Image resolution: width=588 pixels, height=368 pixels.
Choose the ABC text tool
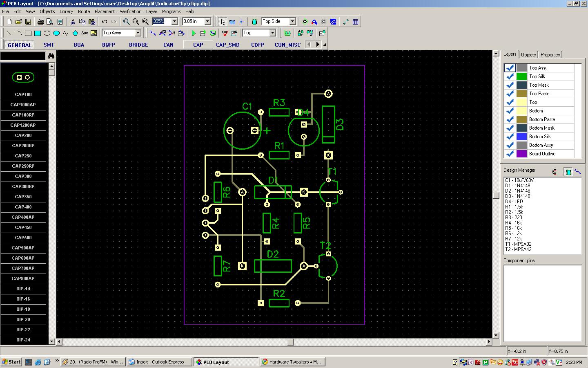click(x=85, y=33)
